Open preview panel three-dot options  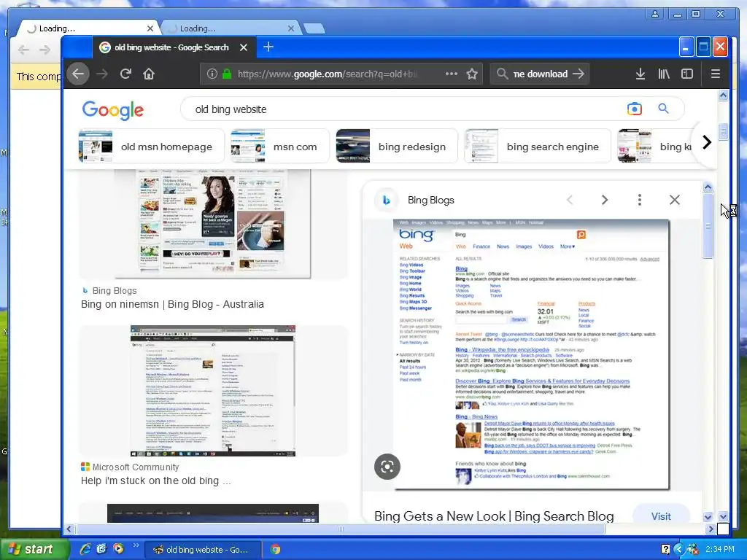pos(639,200)
